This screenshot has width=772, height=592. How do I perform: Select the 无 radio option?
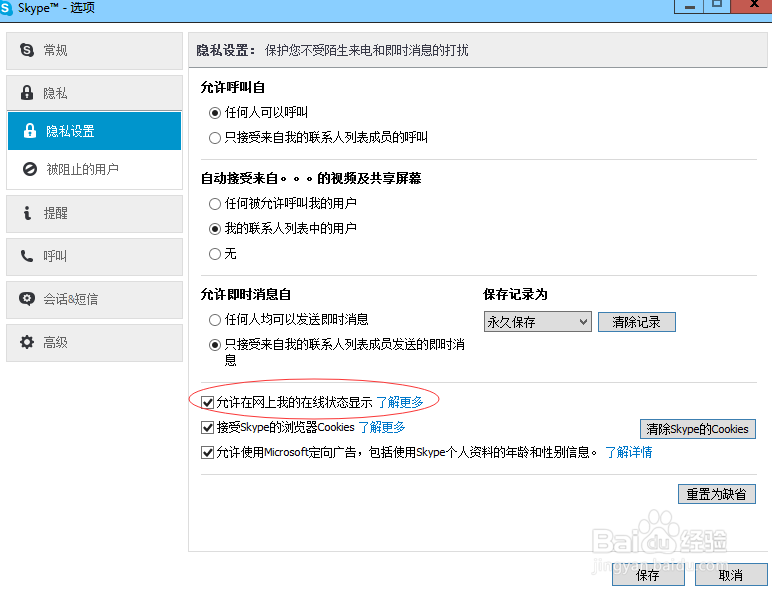point(215,254)
